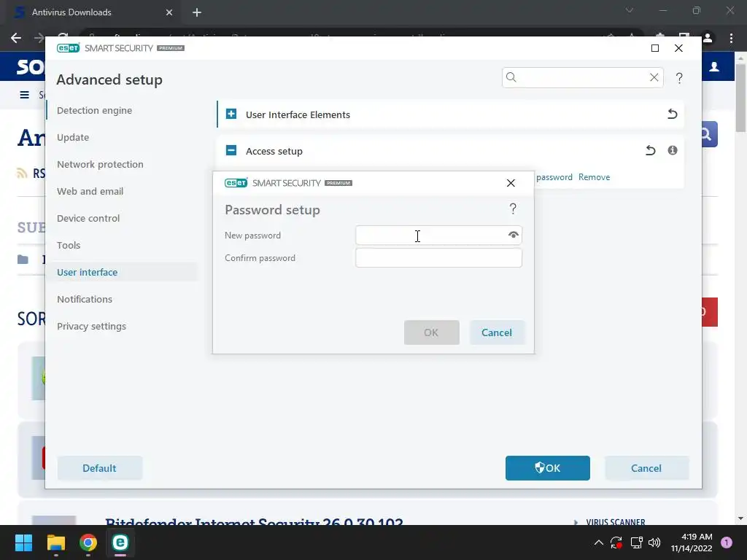747x560 pixels.
Task: Click the website blue search button
Action: click(x=708, y=135)
